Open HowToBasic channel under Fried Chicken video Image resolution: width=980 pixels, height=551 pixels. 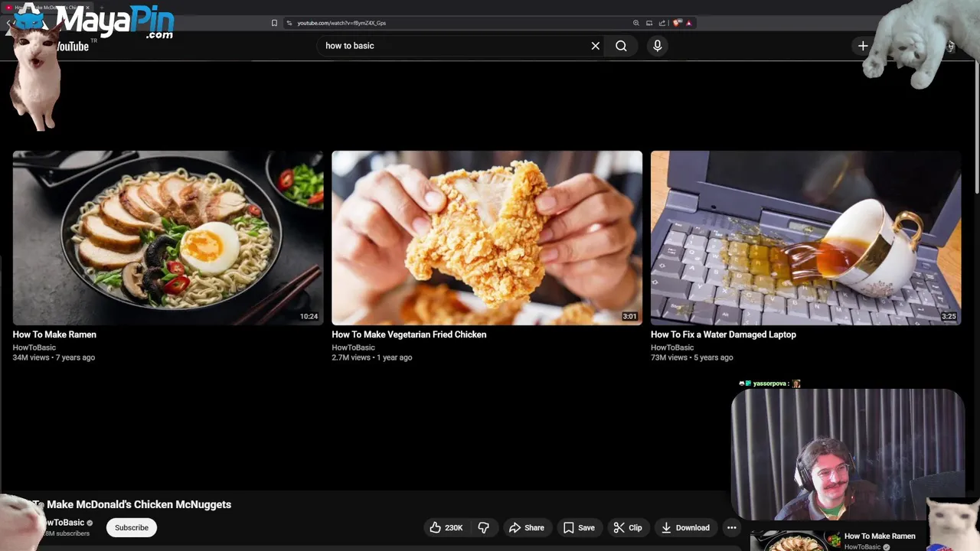point(353,347)
